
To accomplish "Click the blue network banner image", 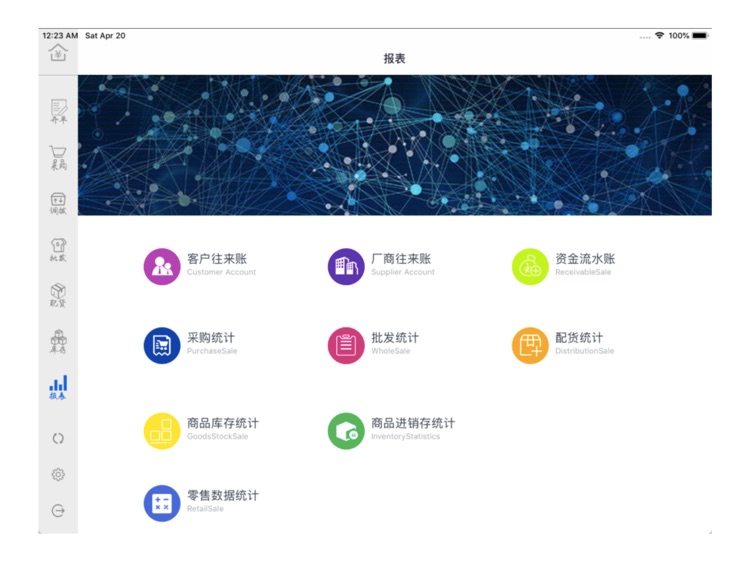I will point(395,145).
